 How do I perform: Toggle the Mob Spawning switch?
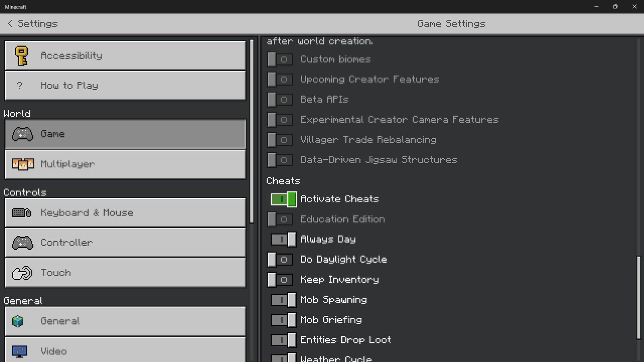coord(283,300)
